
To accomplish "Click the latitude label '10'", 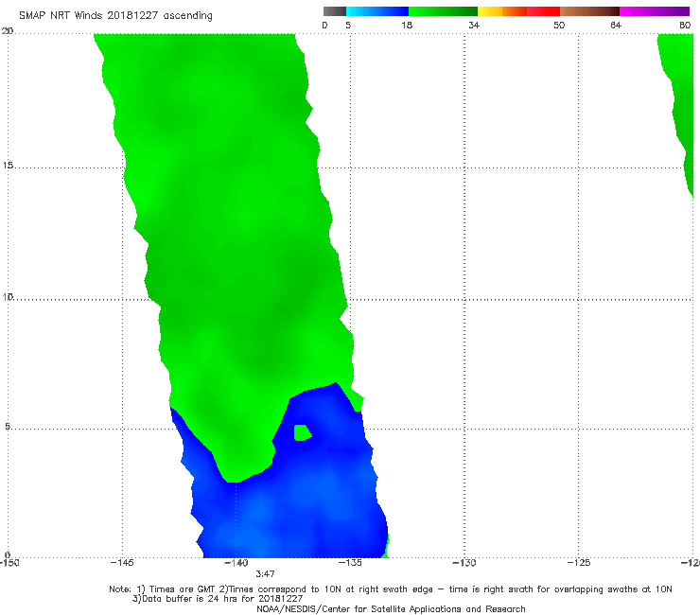I will coord(8,297).
